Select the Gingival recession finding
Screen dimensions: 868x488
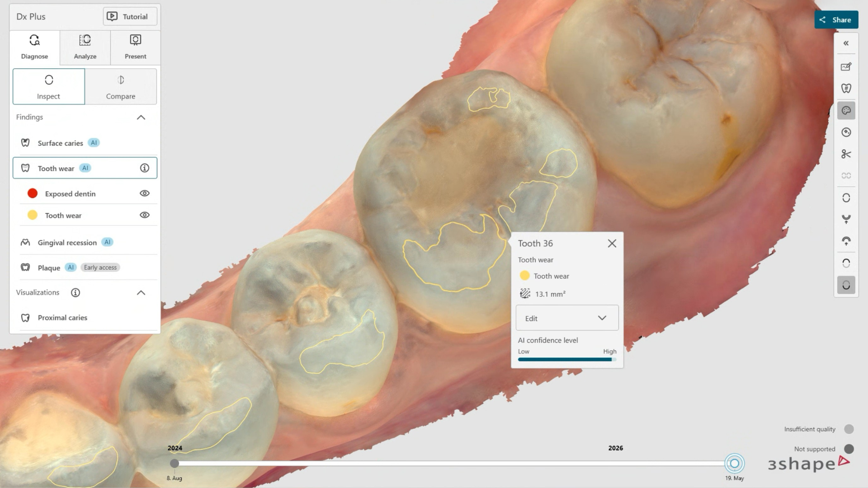85,243
